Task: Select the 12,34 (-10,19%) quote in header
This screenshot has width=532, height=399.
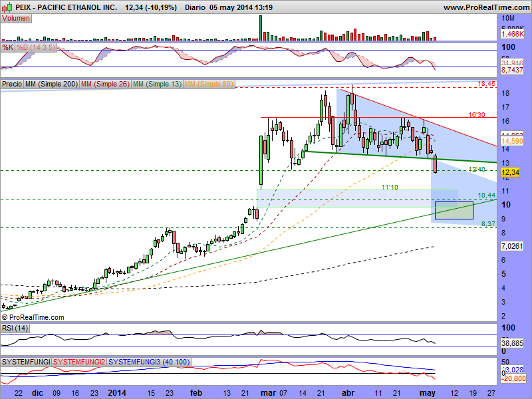Action: pyautogui.click(x=151, y=7)
